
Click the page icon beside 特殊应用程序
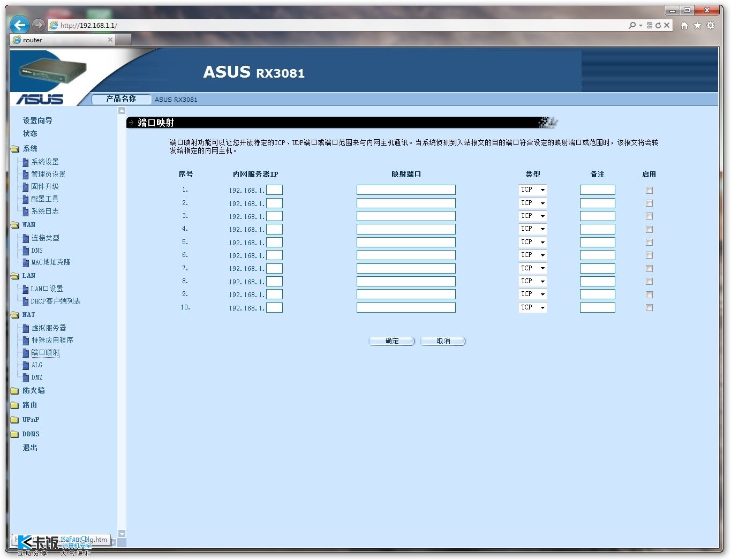tap(25, 340)
